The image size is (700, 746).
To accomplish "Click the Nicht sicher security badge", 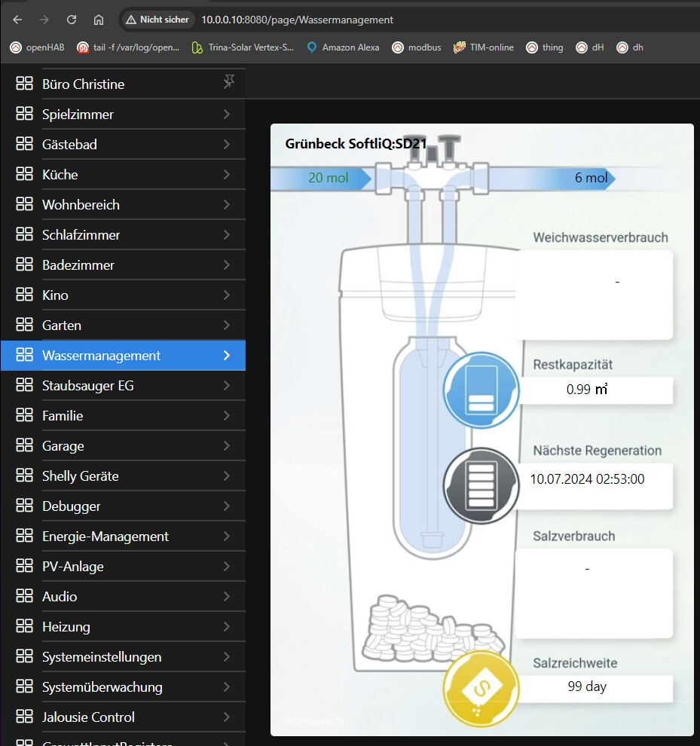I will [x=157, y=20].
